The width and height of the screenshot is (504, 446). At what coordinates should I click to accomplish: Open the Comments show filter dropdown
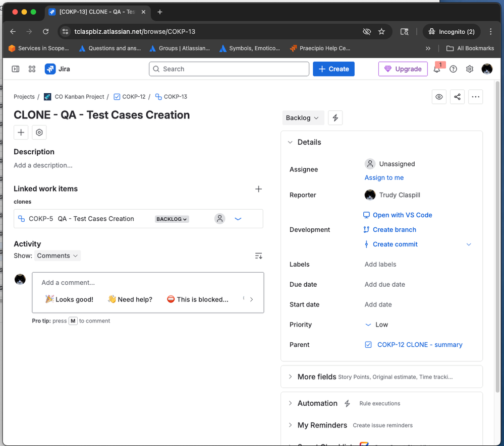(57, 256)
